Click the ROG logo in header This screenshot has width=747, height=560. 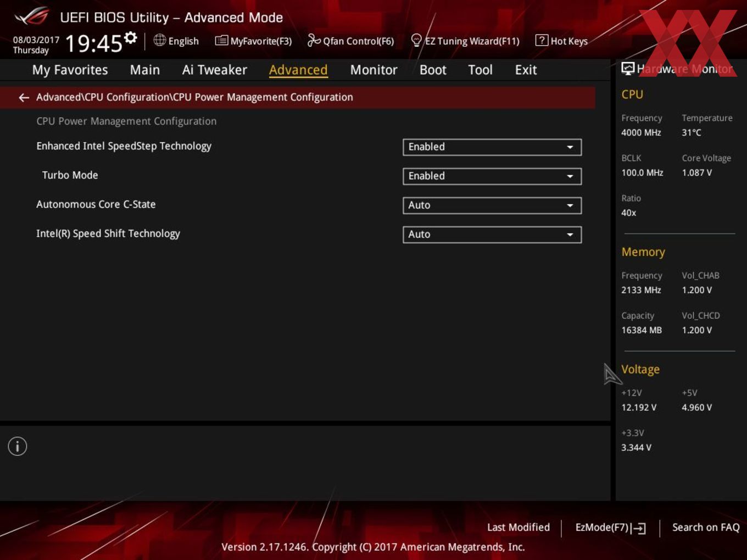(x=32, y=16)
